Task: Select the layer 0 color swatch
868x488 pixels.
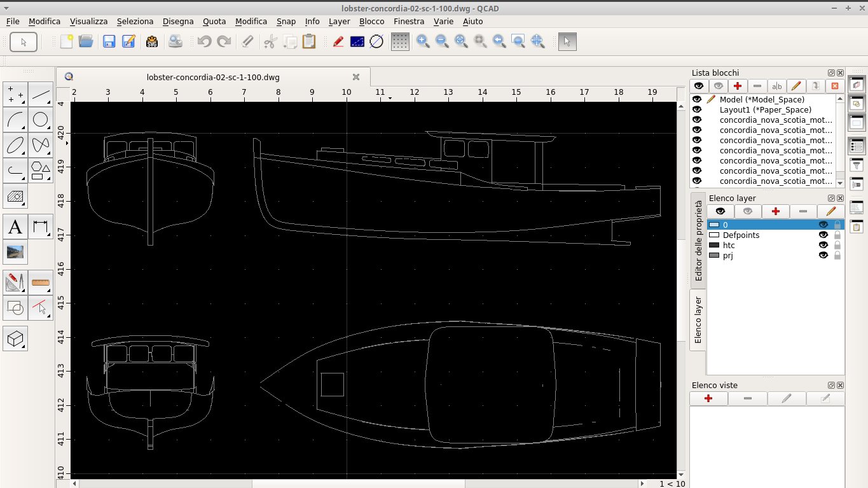Action: point(713,225)
